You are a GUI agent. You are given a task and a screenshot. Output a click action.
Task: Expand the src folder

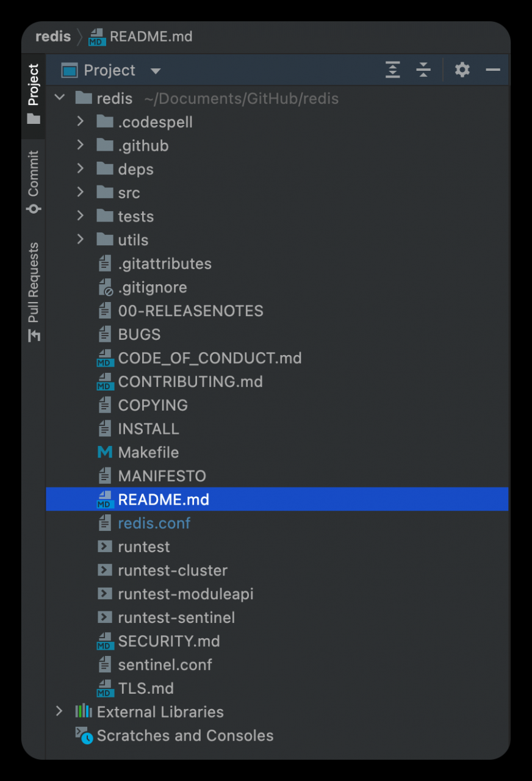coord(80,193)
